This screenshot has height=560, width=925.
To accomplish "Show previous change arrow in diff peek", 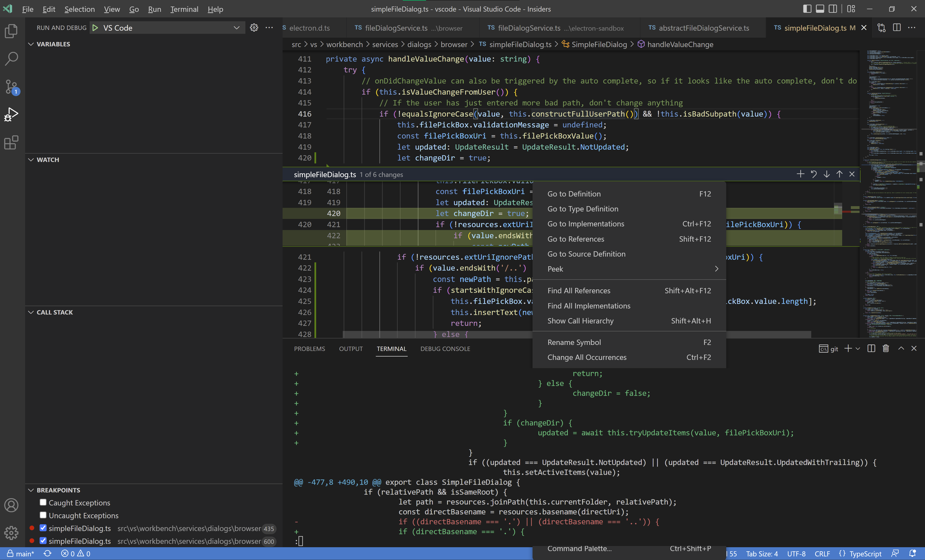I will point(839,174).
